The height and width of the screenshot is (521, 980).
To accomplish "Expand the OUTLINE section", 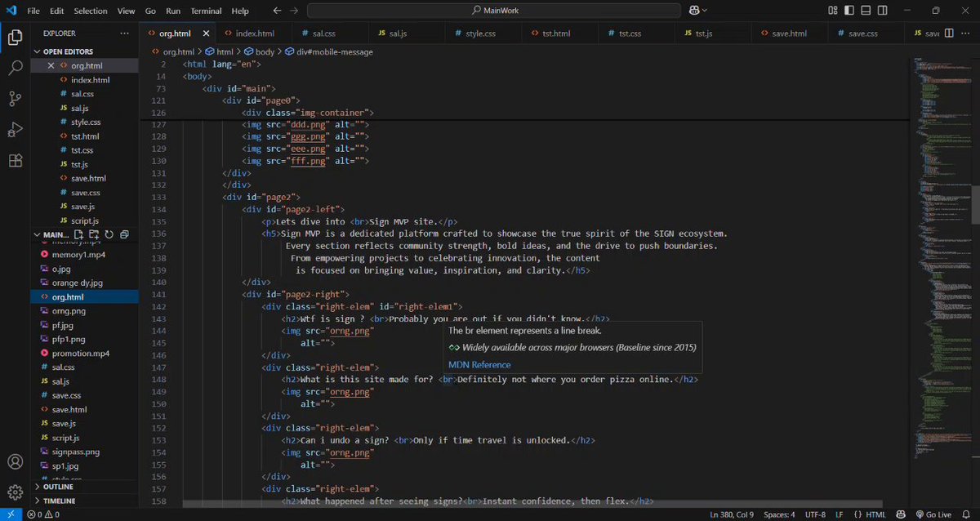I will tap(84, 487).
